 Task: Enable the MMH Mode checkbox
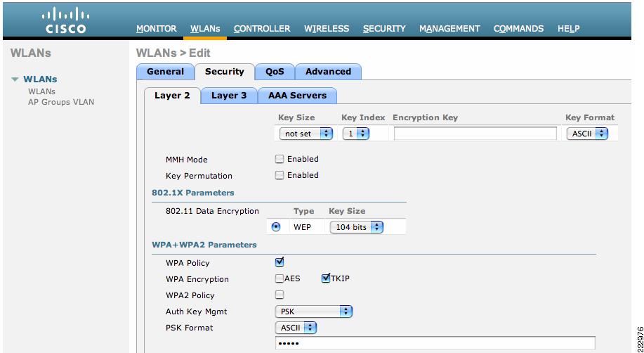[280, 159]
